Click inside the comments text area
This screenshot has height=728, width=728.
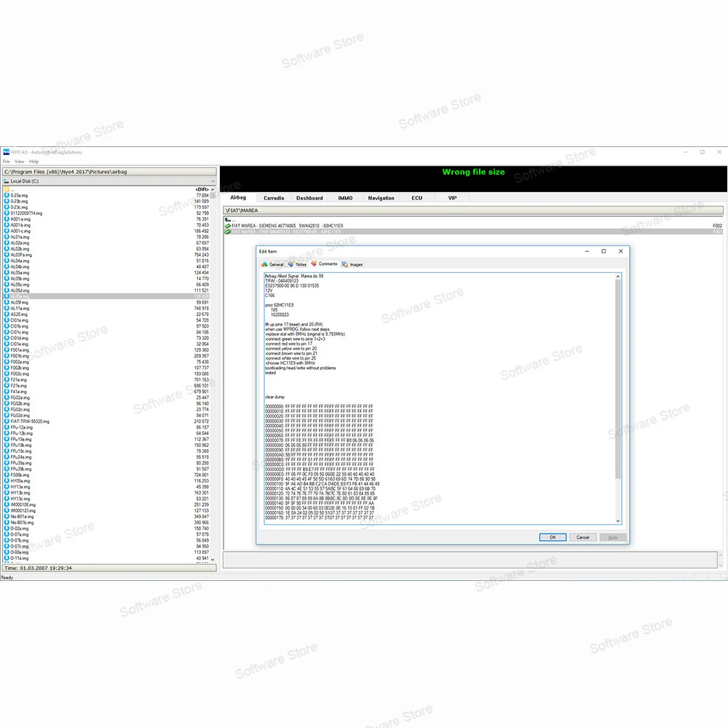pos(439,399)
